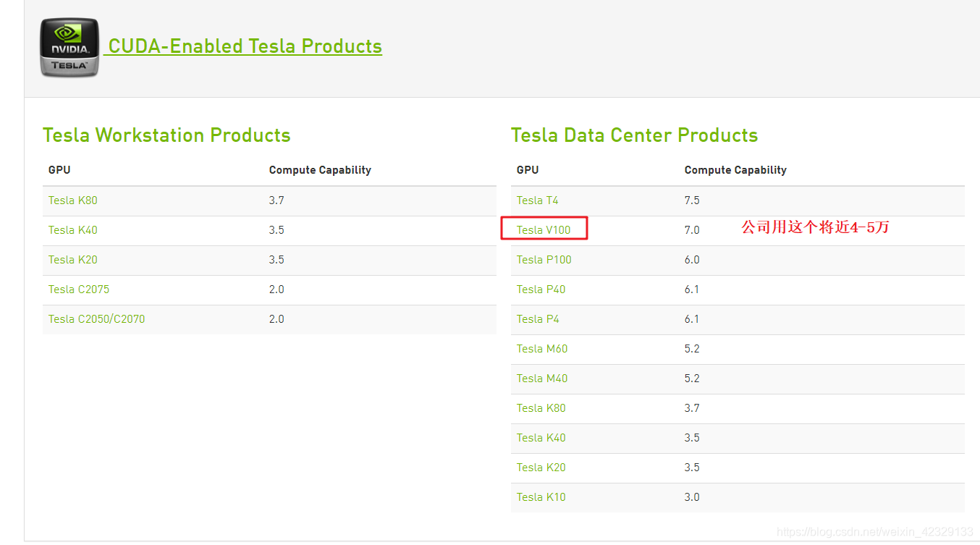Image resolution: width=980 pixels, height=545 pixels.
Task: Click compute capability 5.2 for Tesla M60
Action: tap(692, 349)
